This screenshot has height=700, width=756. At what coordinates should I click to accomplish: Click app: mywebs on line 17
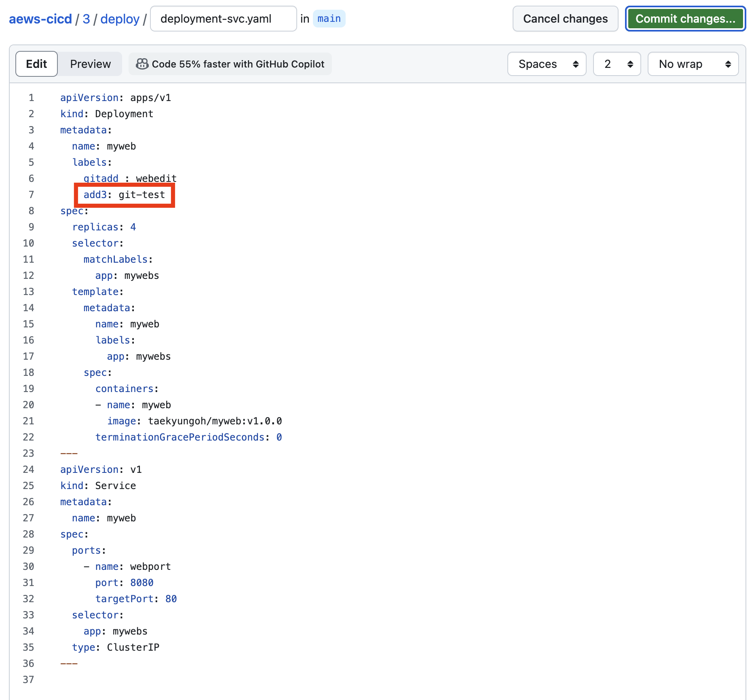pyautogui.click(x=139, y=356)
